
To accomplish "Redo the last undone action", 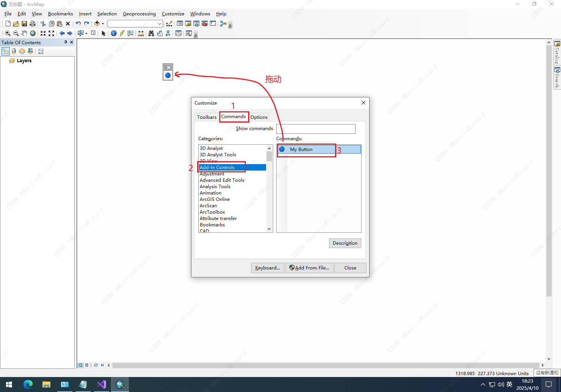I will [x=86, y=24].
